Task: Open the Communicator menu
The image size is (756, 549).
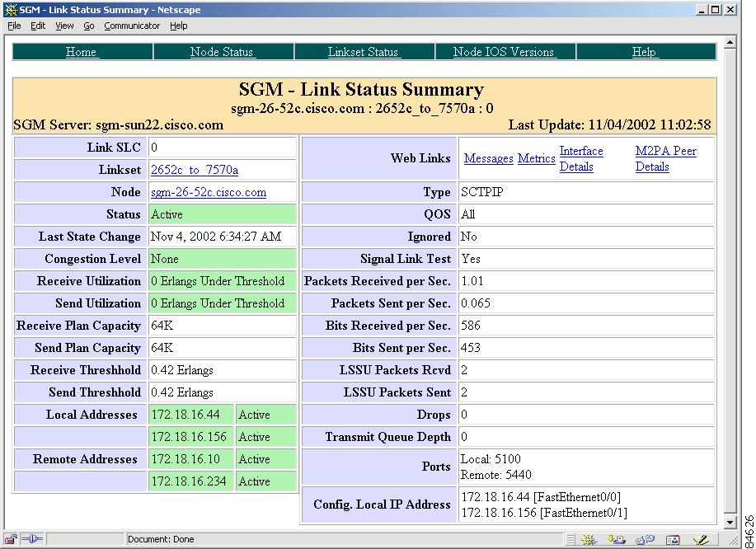Action: 132,26
